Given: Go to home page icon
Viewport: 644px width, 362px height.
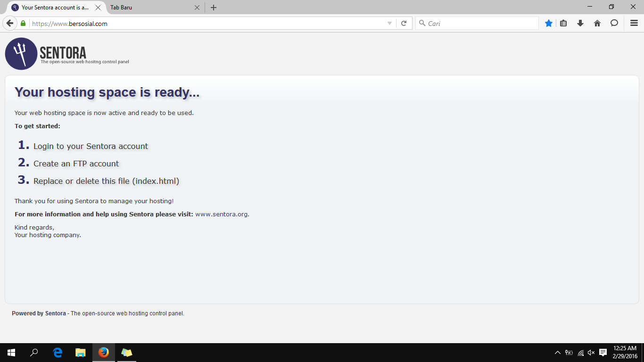Looking at the screenshot, I should (597, 23).
